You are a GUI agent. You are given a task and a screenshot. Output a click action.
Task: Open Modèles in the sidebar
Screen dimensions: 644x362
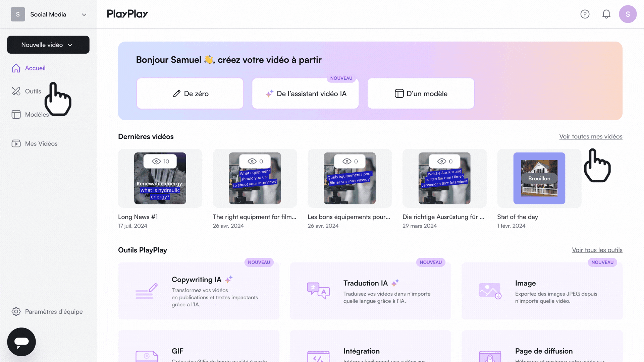tap(37, 115)
